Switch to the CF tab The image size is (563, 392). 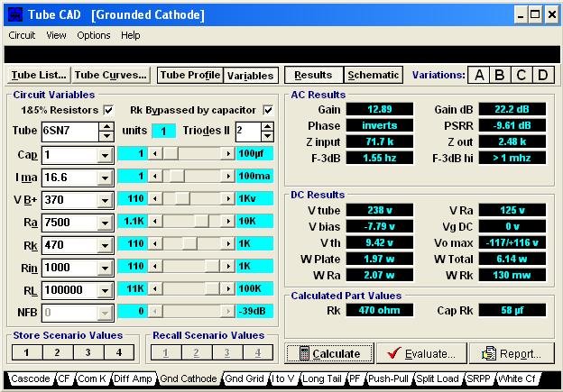coord(64,378)
